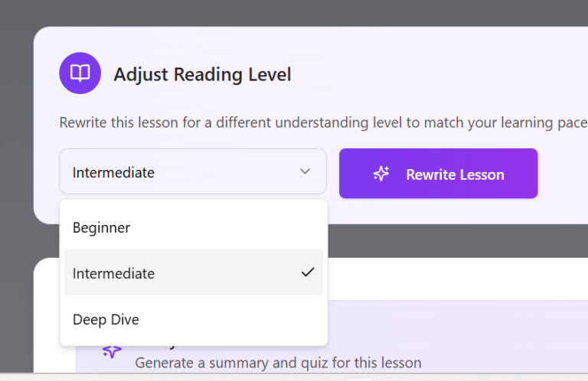Click empty space right of Rewrite Lesson button
Image resolution: width=588 pixels, height=381 pixels.
pos(563,174)
